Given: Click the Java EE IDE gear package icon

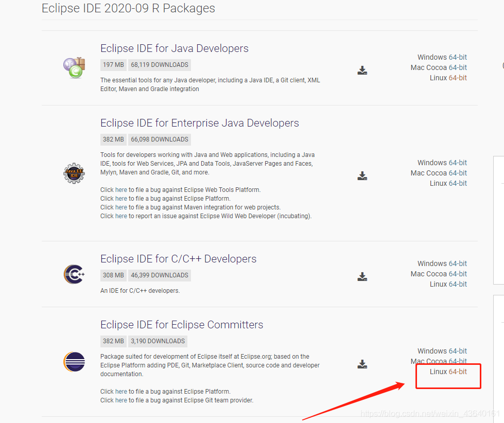Looking at the screenshot, I should 74,173.
